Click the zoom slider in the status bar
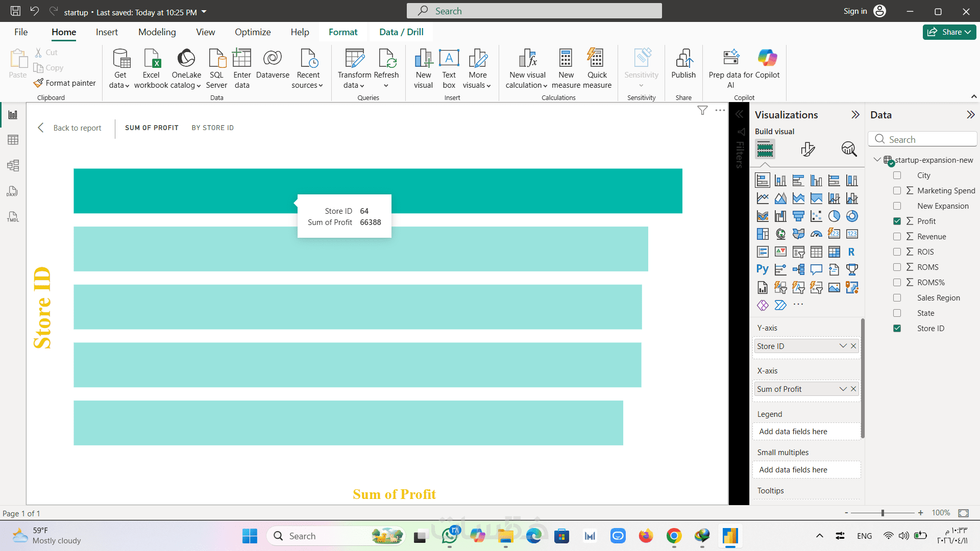The height and width of the screenshot is (551, 980). 883,513
